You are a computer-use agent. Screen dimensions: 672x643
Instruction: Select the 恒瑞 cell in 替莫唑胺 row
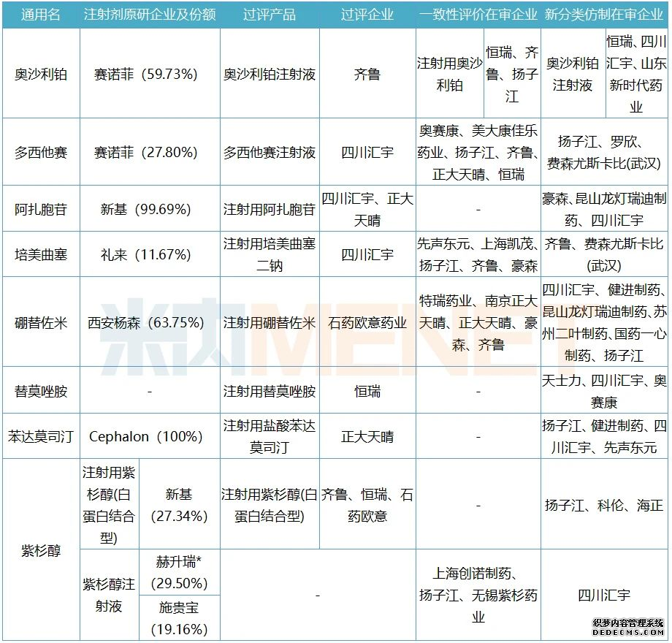point(367,390)
